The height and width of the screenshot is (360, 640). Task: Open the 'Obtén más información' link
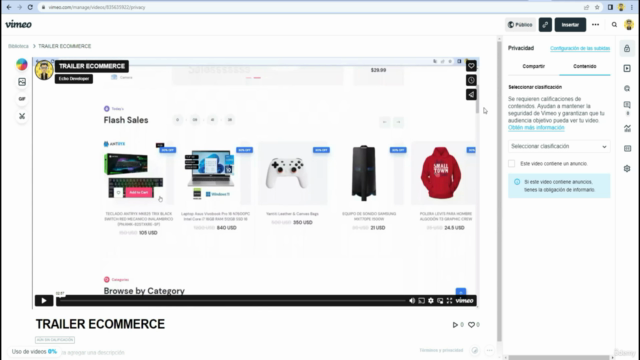pyautogui.click(x=536, y=128)
